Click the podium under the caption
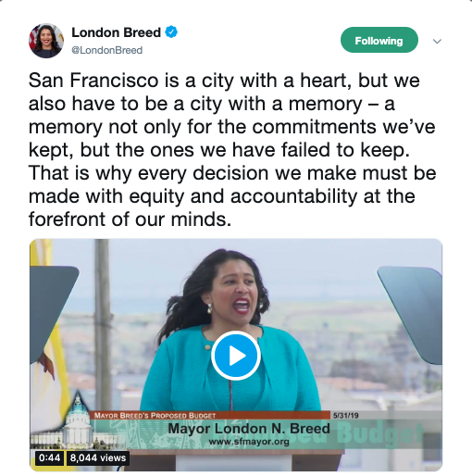 231,460
